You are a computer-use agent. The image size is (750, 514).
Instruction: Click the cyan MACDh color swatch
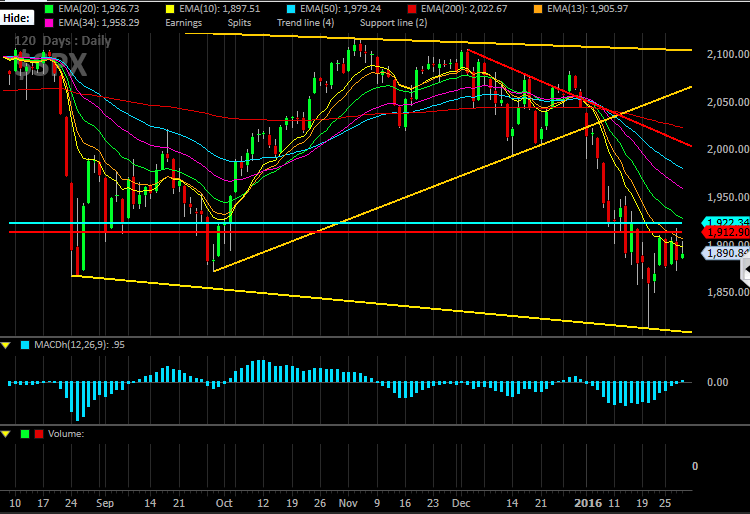click(x=25, y=345)
